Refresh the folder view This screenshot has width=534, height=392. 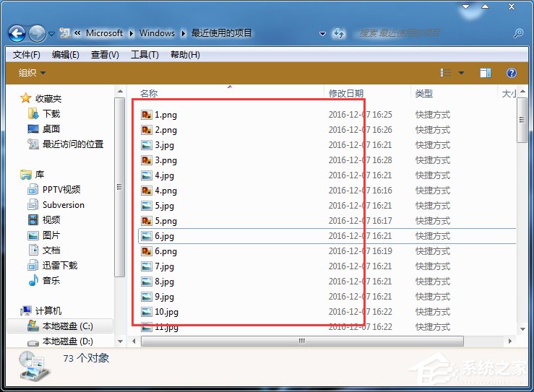point(339,33)
